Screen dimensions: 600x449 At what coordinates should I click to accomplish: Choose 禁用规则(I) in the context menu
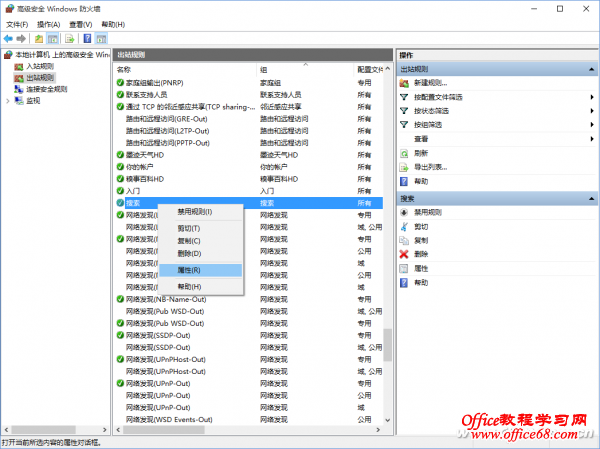pos(201,212)
